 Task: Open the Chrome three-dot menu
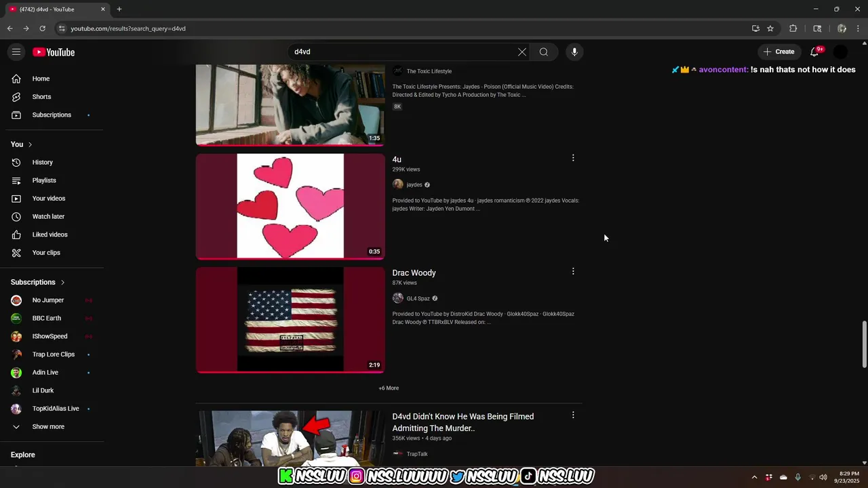pos(859,28)
